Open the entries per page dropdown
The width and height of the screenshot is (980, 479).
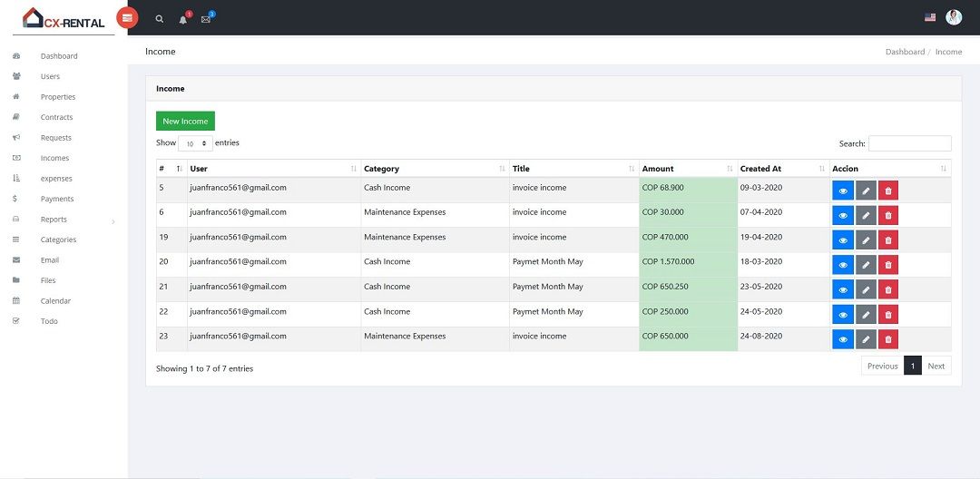(x=195, y=143)
